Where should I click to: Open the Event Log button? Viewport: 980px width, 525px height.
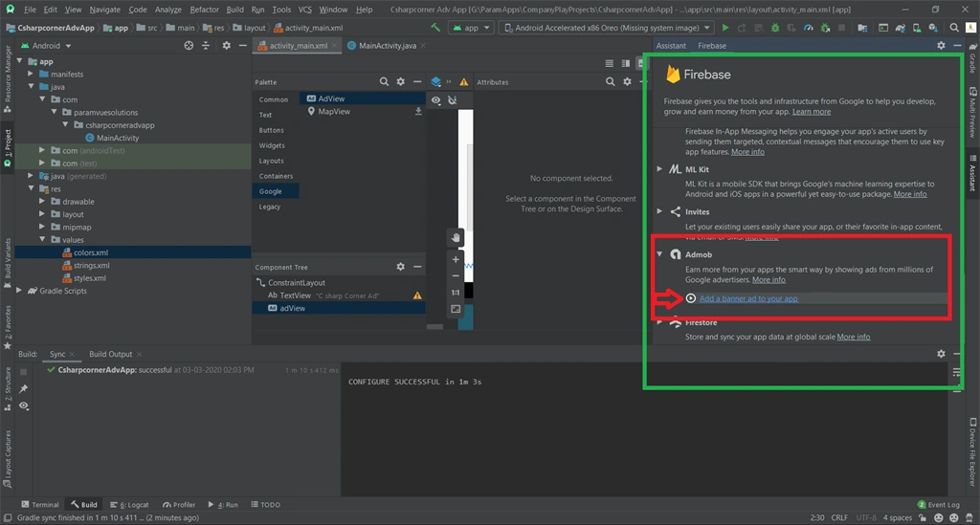click(938, 504)
